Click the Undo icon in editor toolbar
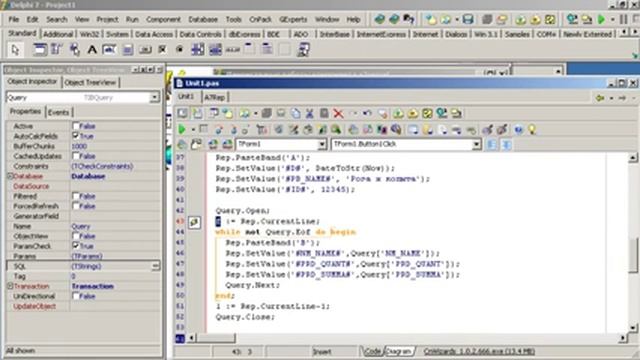This screenshot has height=360, width=640. click(367, 113)
